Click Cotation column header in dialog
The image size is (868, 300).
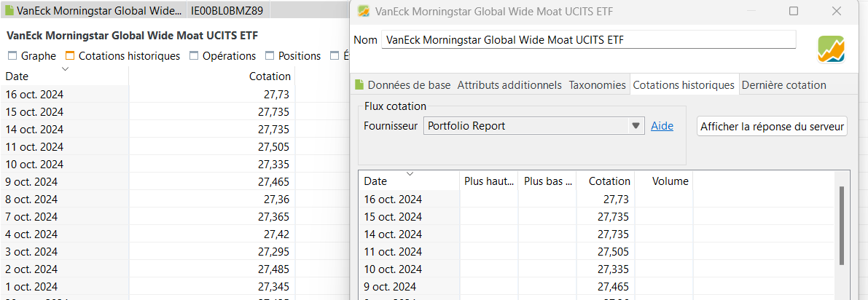pyautogui.click(x=605, y=181)
